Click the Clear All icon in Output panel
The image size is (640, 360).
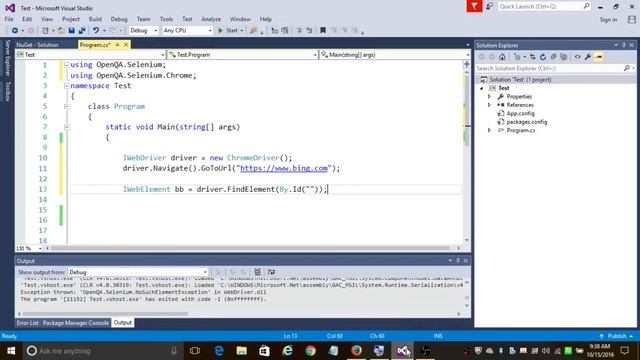click(258, 272)
